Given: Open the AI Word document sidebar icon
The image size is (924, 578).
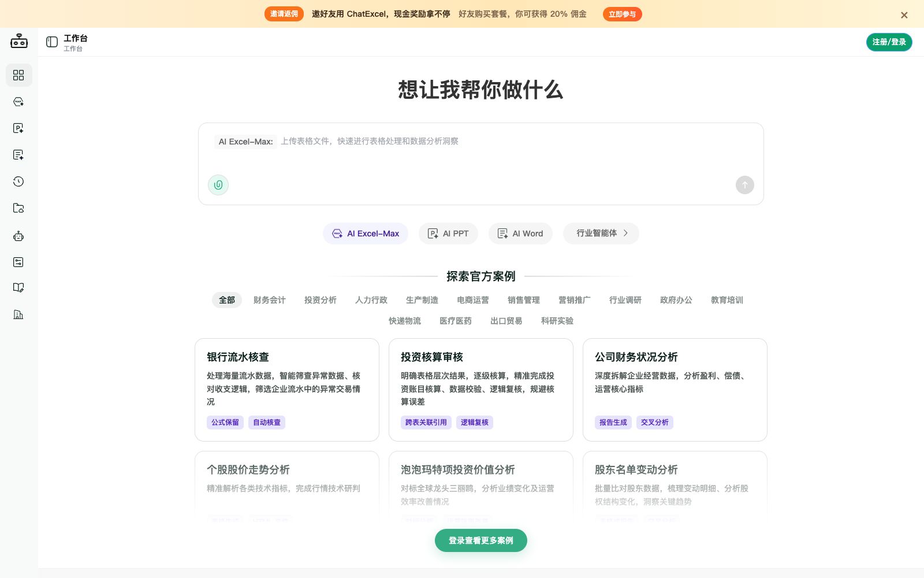Looking at the screenshot, I should [18, 155].
